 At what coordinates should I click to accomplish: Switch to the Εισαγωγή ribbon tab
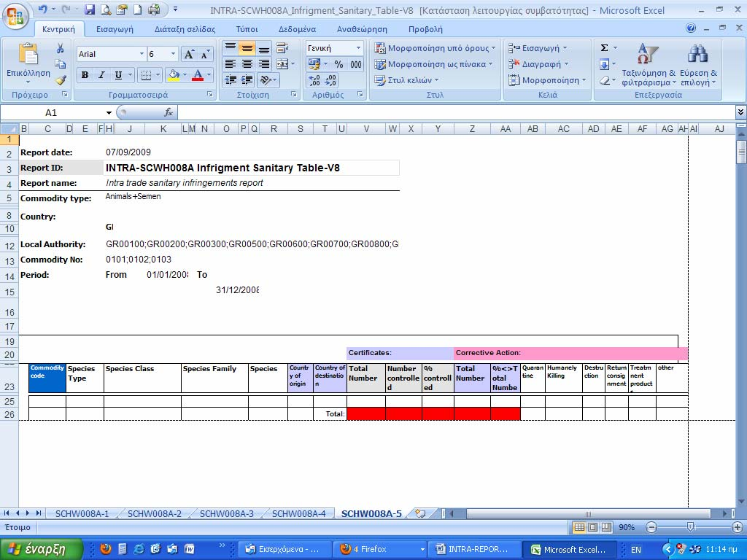pos(115,29)
